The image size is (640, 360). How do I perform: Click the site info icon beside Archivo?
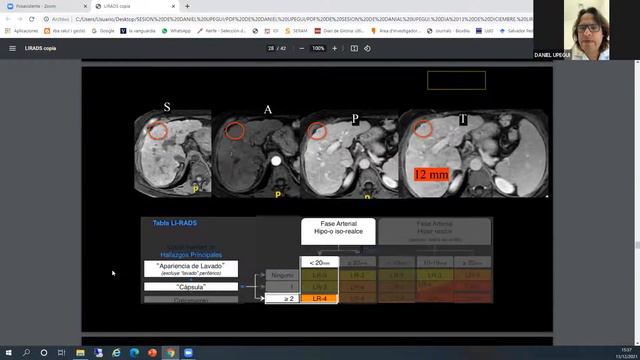[x=46, y=19]
